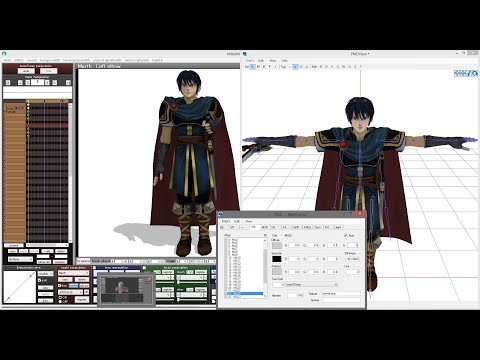480x360 pixels.
Task: Toggle the auto checkbox in interpolation curve panel
Action: coord(40,281)
